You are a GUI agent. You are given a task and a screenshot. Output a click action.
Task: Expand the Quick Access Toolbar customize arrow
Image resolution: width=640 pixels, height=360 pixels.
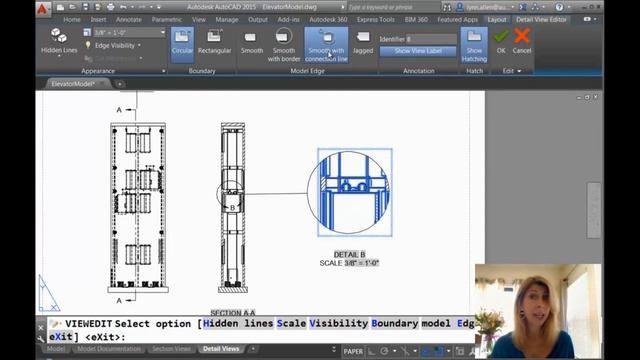click(159, 7)
